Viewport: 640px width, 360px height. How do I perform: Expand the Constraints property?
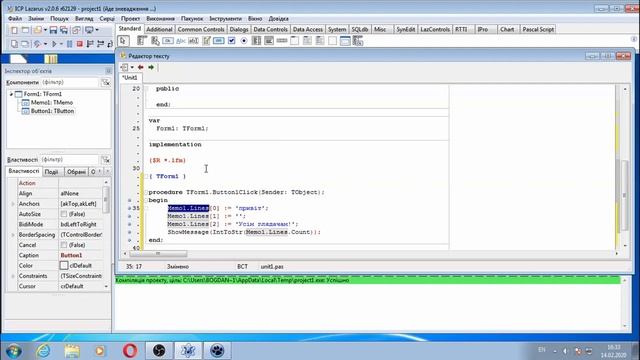pyautogui.click(x=13, y=276)
